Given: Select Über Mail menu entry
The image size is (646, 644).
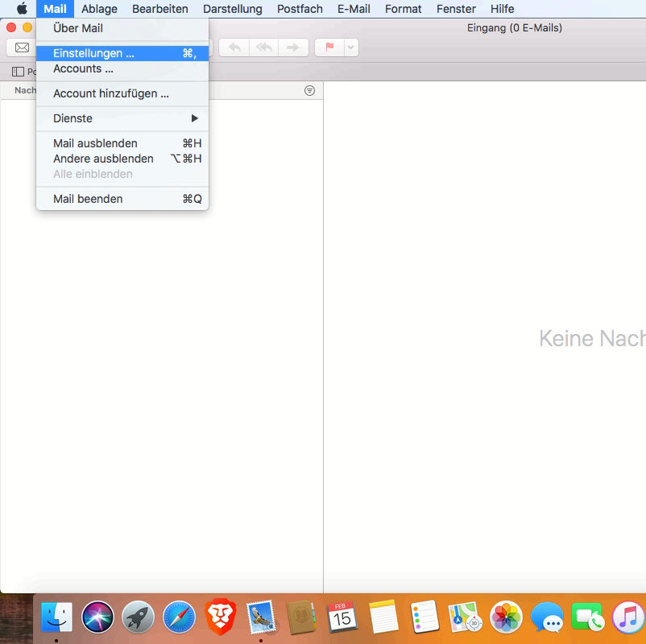Looking at the screenshot, I should click(x=122, y=28).
